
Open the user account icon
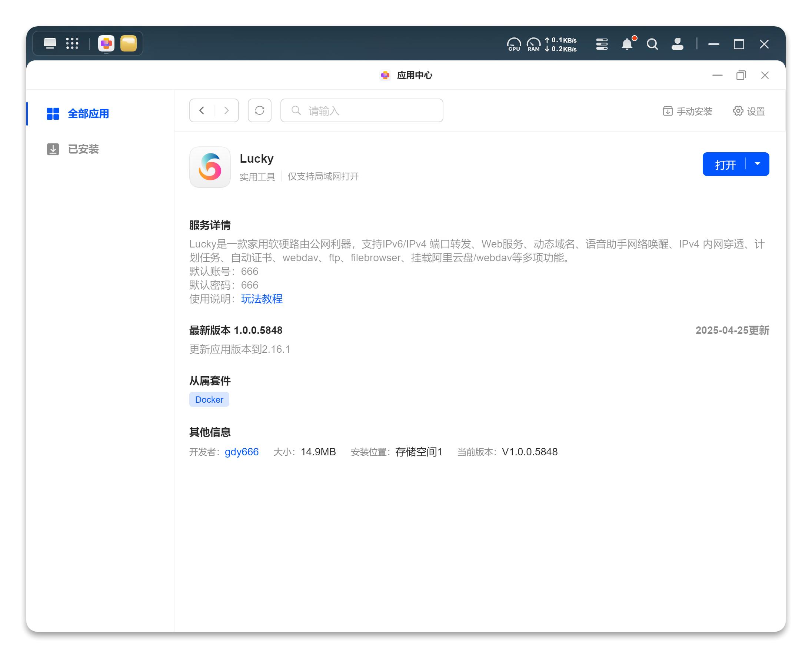tap(677, 44)
